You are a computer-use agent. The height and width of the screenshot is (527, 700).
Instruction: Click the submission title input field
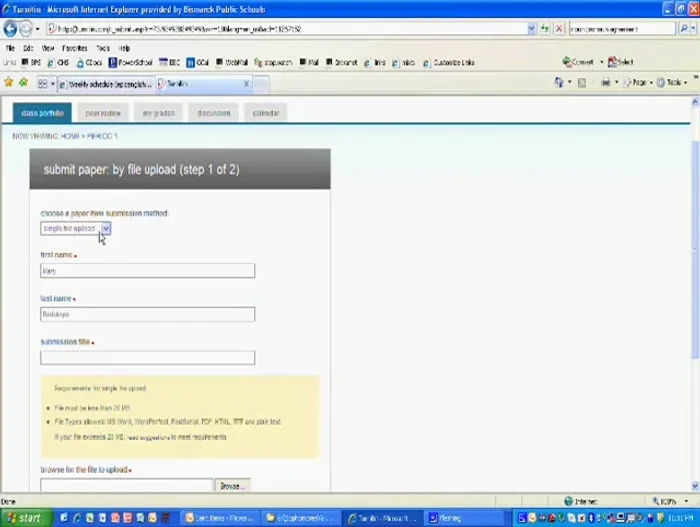click(x=147, y=358)
